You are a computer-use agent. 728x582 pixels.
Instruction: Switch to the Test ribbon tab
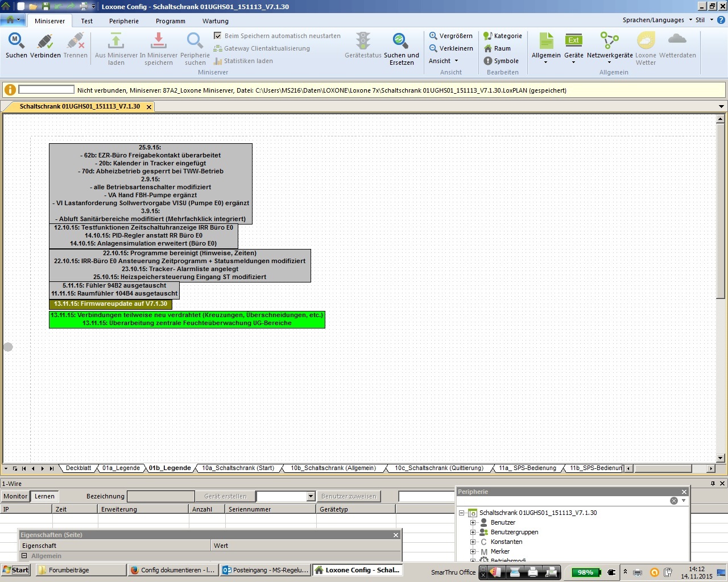pos(86,21)
